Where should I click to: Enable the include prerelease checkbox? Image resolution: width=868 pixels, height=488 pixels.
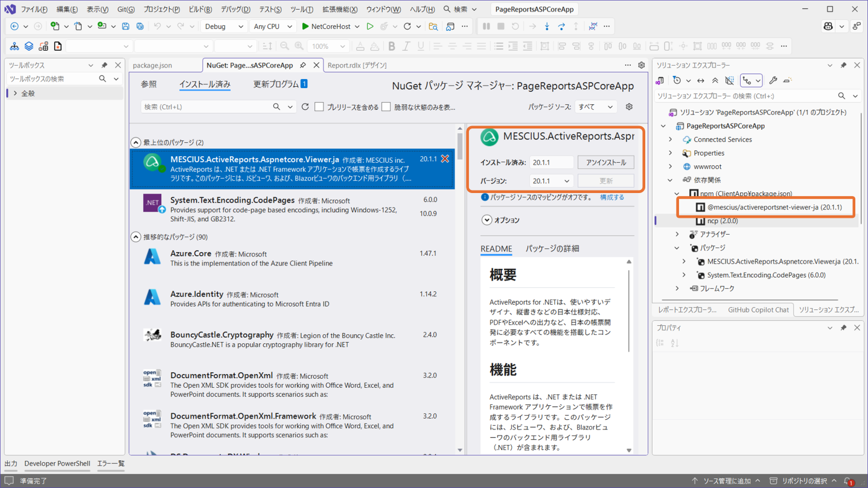319,107
